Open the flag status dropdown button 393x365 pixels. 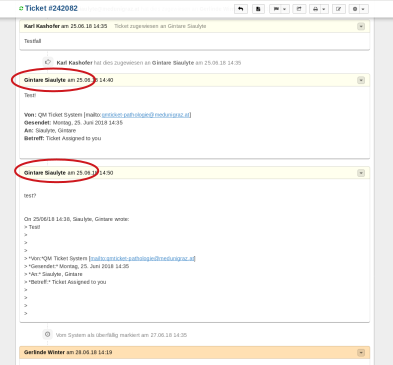(279, 9)
